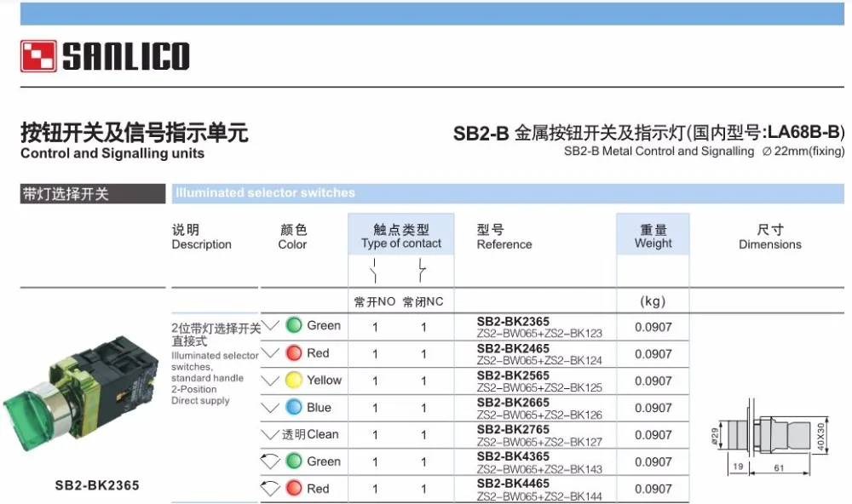Screen dimensions: 852x504
Task: Click reference SB2-BK2465
Action: [513, 349]
